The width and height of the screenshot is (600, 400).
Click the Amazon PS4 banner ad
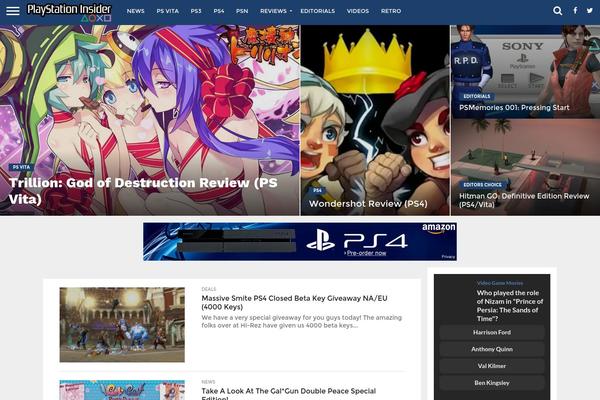click(x=300, y=242)
